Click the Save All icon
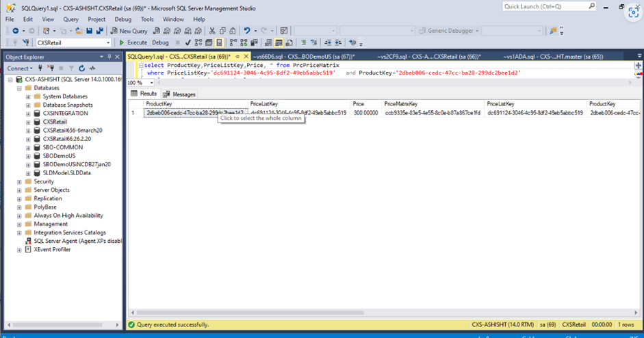The height and width of the screenshot is (338, 644). [100, 31]
